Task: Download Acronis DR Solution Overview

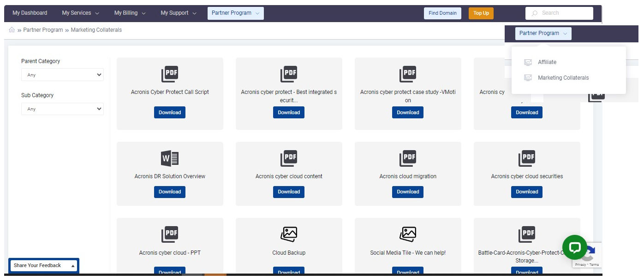Action: (170, 192)
